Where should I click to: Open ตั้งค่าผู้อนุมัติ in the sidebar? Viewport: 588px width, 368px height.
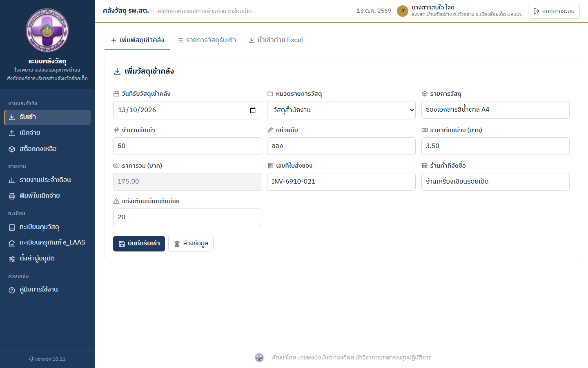point(47,259)
